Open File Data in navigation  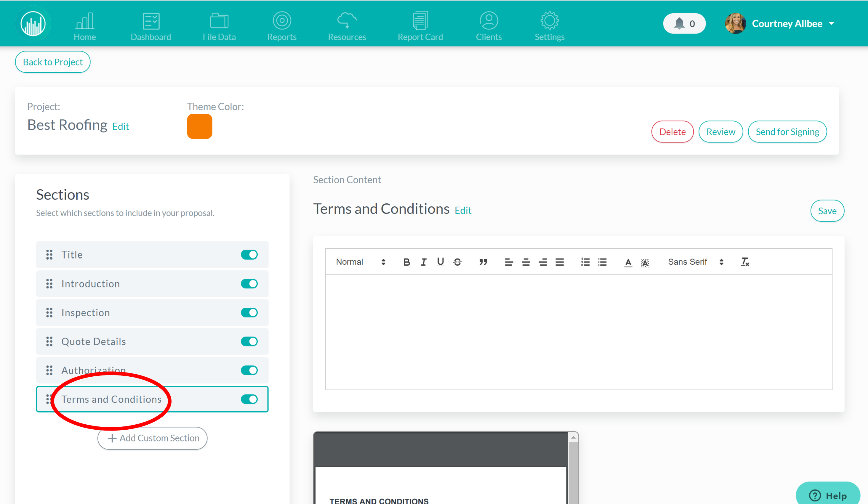(x=219, y=27)
